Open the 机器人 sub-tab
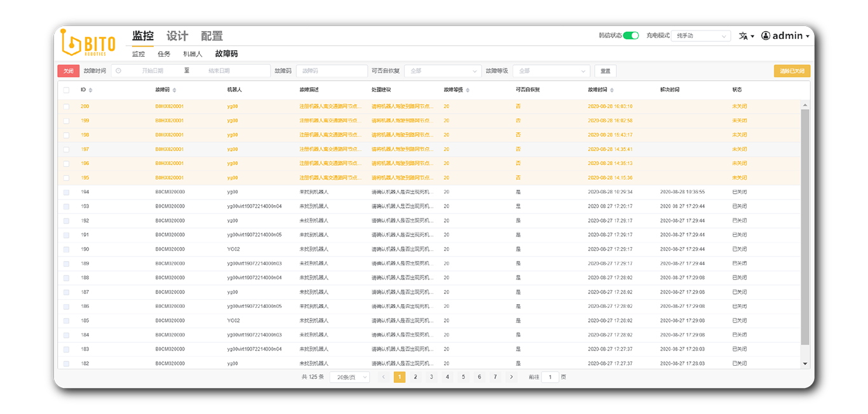868x414 pixels. tap(193, 54)
